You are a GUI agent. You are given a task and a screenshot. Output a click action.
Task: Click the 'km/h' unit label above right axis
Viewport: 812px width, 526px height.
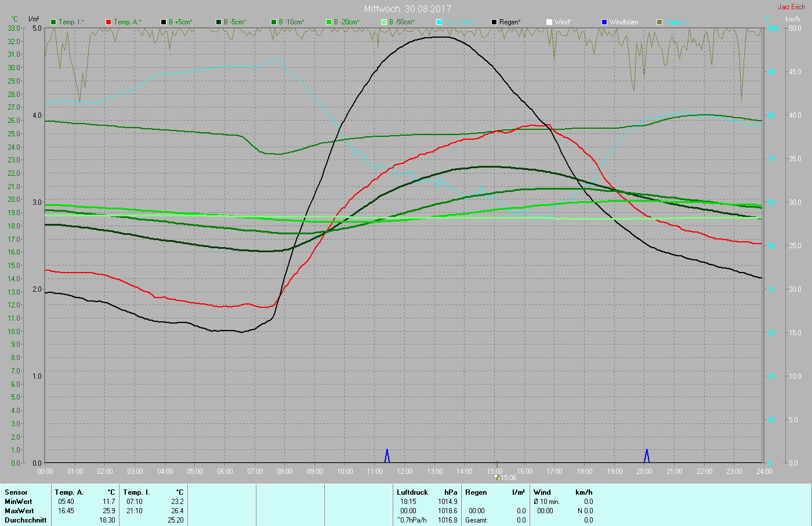pyautogui.click(x=793, y=19)
